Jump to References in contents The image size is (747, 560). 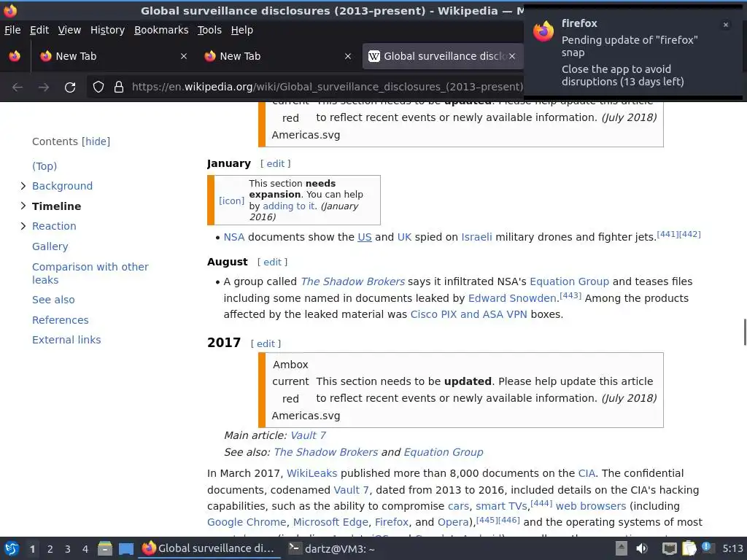click(x=60, y=320)
